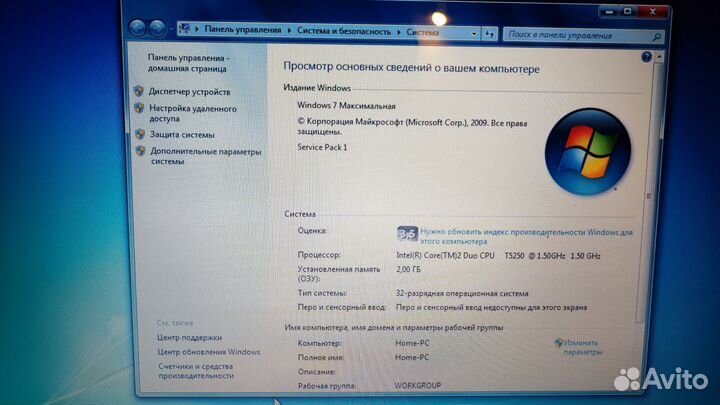Click the scroll up arrow of content scrollbar

(x=659, y=57)
